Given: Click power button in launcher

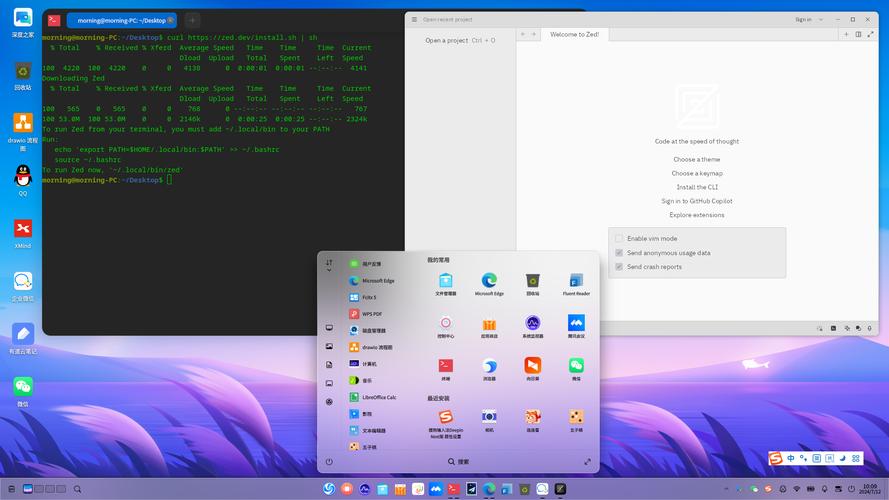Looking at the screenshot, I should click(x=329, y=461).
